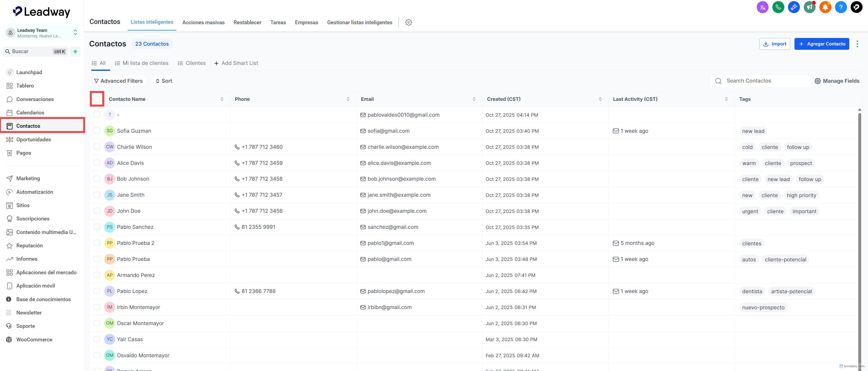This screenshot has height=371, width=868.
Task: Switch to the Acciones masivas tab
Action: [x=203, y=22]
